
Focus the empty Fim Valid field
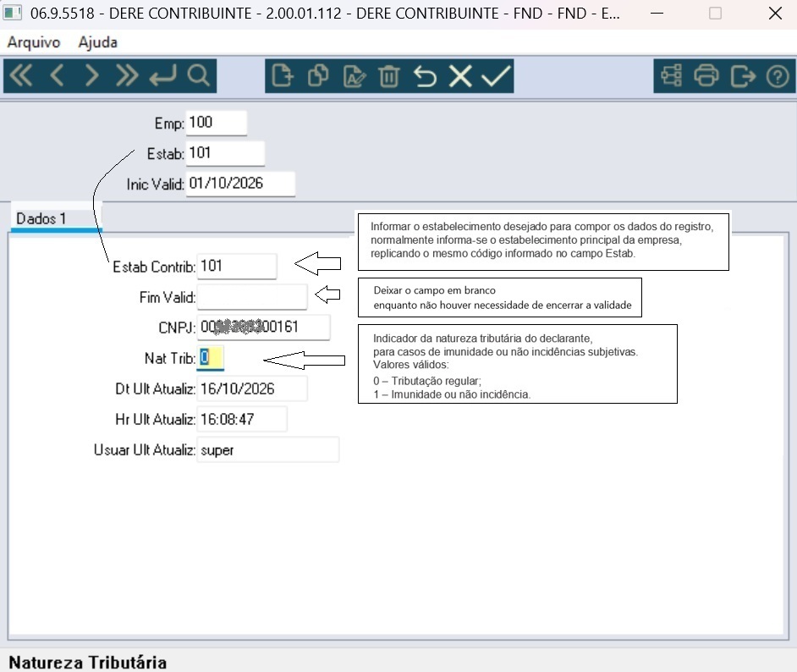tap(252, 297)
